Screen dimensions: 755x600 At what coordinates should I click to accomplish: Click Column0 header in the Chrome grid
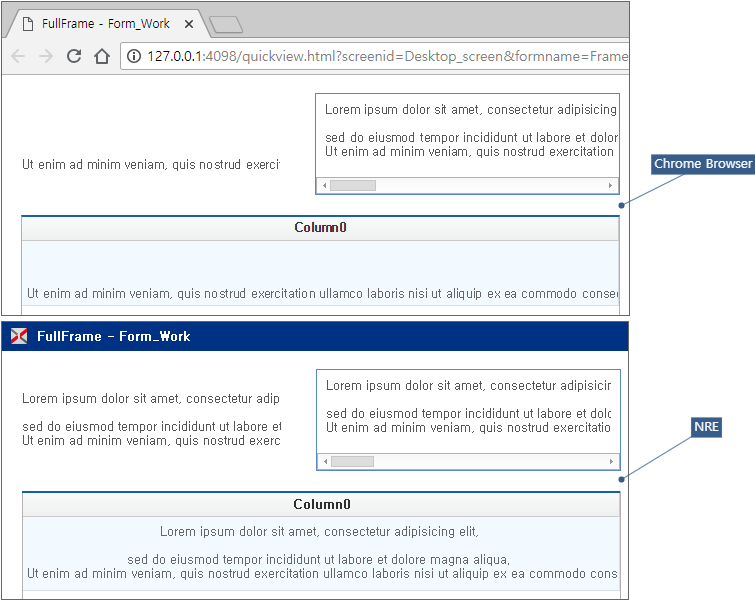pyautogui.click(x=320, y=228)
